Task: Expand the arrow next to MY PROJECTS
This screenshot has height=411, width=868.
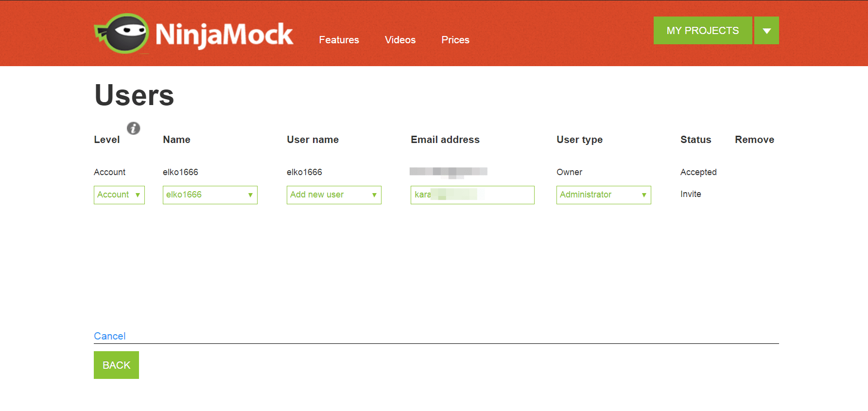Action: click(x=766, y=31)
